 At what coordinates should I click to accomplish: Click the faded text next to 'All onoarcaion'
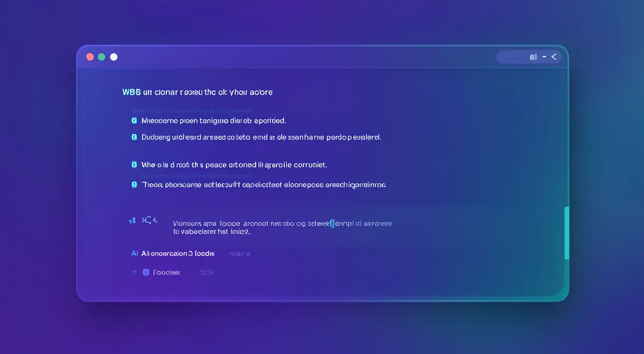tap(239, 254)
